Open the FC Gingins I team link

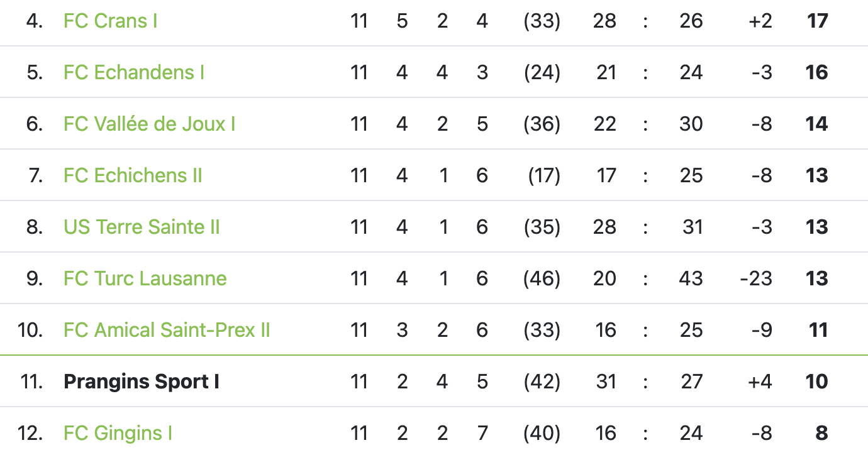pos(118,433)
